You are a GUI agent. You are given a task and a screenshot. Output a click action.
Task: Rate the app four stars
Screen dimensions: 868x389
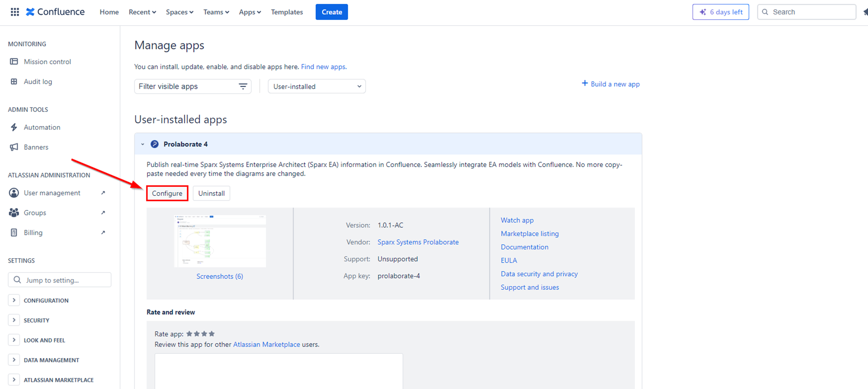click(212, 334)
